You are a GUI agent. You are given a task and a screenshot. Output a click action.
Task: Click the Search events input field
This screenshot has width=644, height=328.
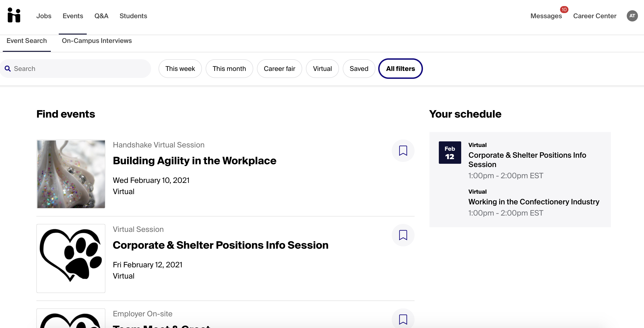pyautogui.click(x=76, y=69)
